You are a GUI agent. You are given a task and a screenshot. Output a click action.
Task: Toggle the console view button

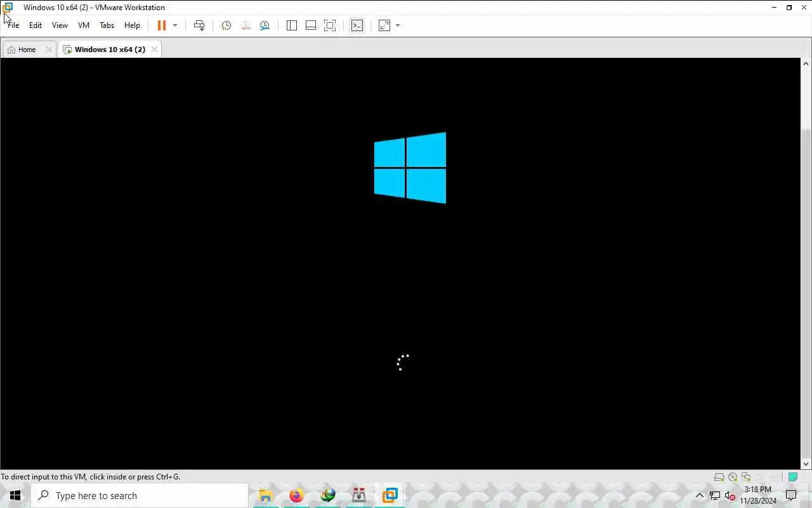(x=357, y=25)
